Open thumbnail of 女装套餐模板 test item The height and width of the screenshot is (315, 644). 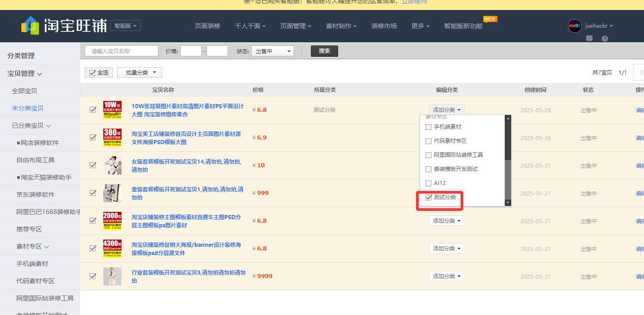[x=112, y=165]
